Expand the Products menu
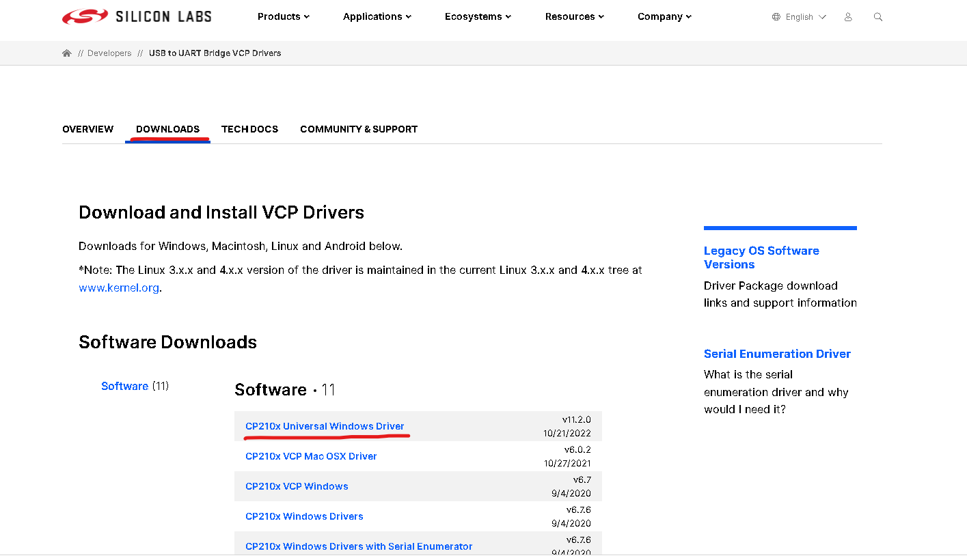The image size is (967, 560). (284, 16)
